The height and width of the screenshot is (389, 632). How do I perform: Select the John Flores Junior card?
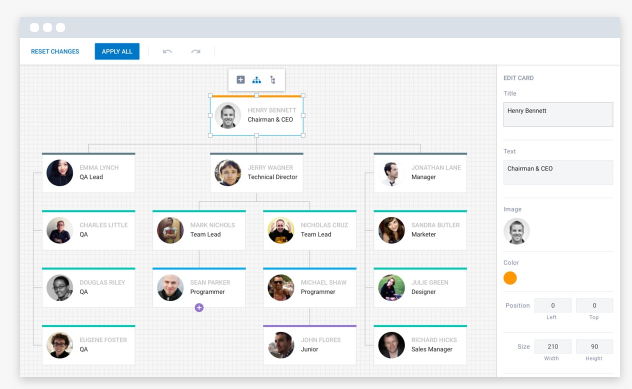tap(310, 345)
